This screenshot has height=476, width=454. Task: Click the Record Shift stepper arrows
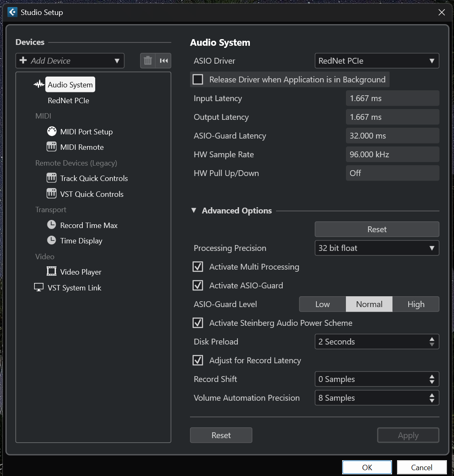[x=432, y=379]
